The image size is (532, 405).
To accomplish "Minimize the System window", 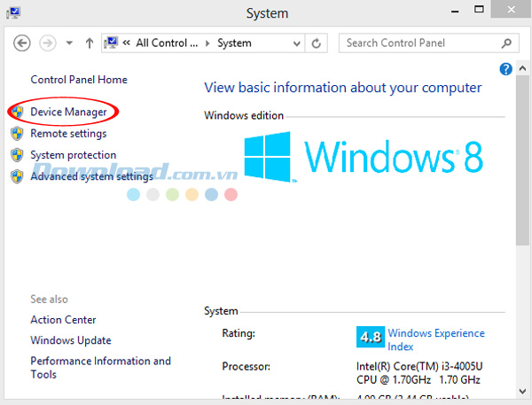I will pos(455,11).
